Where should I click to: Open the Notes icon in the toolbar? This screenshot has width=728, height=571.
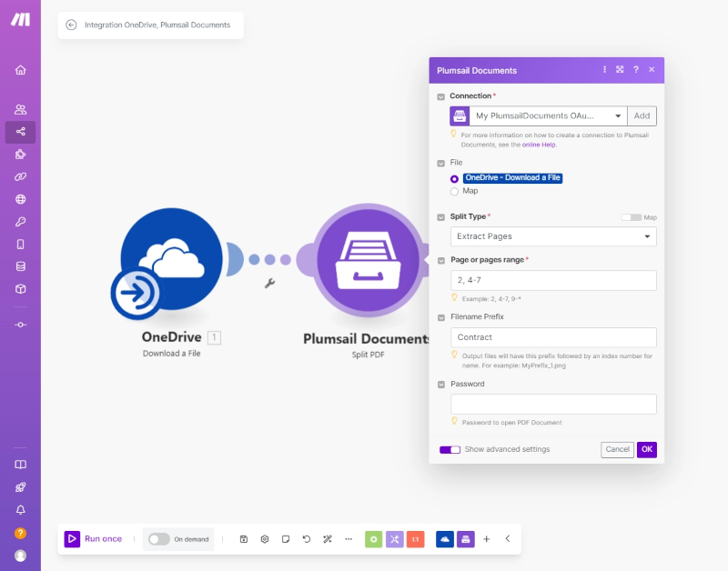coord(286,539)
